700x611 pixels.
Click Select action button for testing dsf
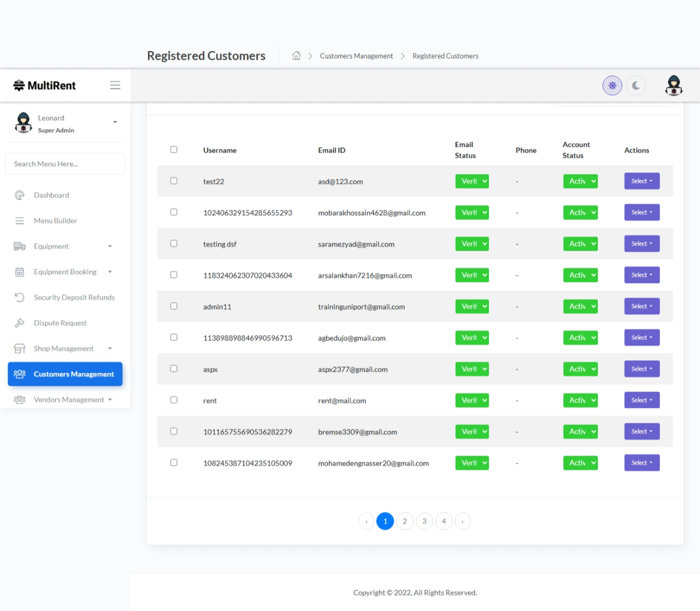[x=642, y=244]
